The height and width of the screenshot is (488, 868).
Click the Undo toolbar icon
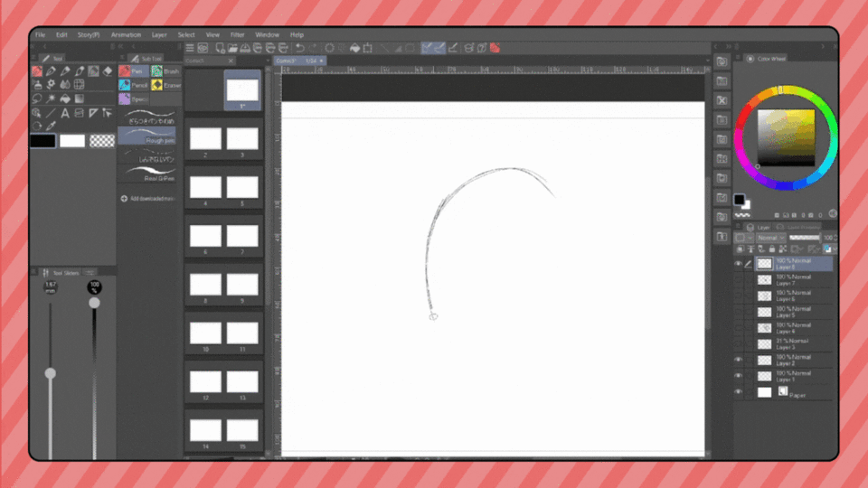coord(299,48)
